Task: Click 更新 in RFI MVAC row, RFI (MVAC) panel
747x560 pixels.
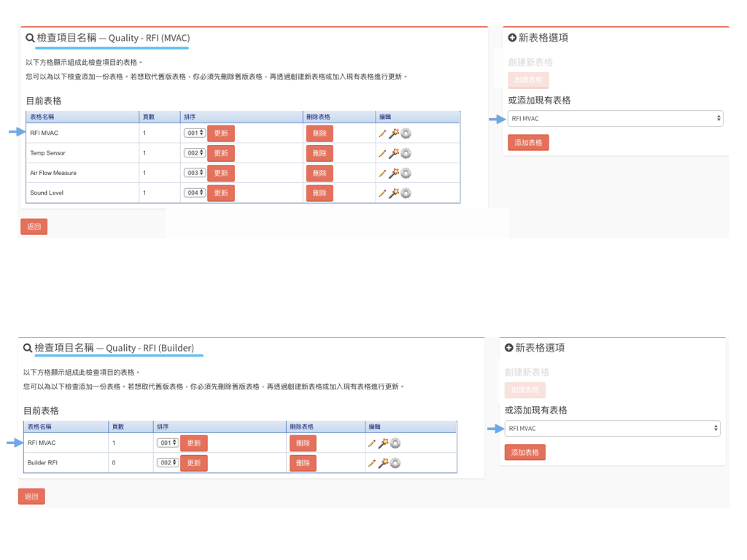Action: click(x=221, y=133)
